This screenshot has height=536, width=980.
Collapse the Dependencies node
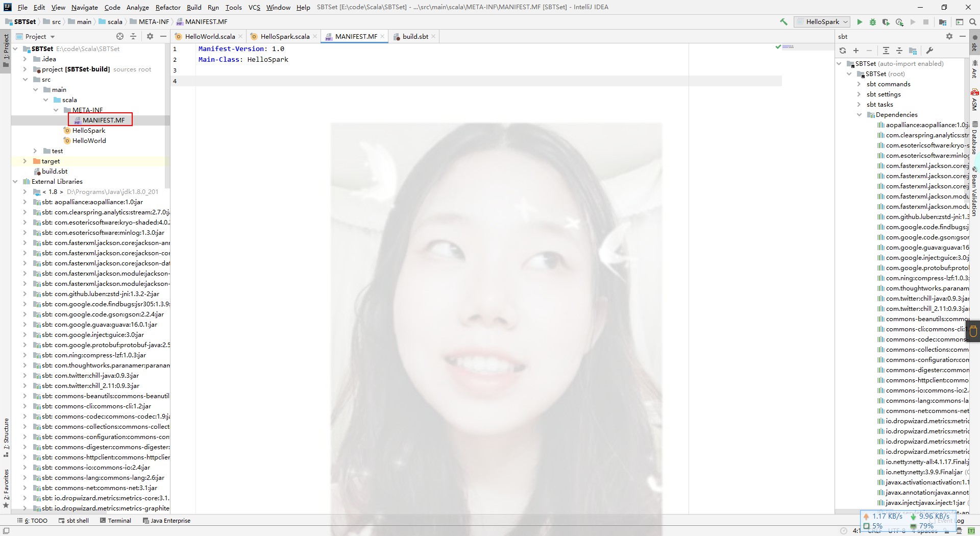860,114
